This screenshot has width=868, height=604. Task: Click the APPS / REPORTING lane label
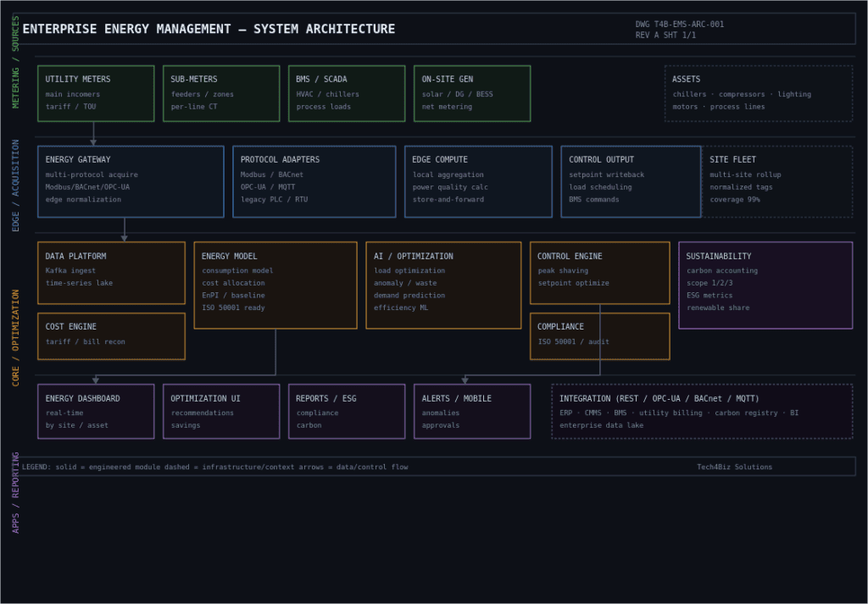[x=15, y=493]
